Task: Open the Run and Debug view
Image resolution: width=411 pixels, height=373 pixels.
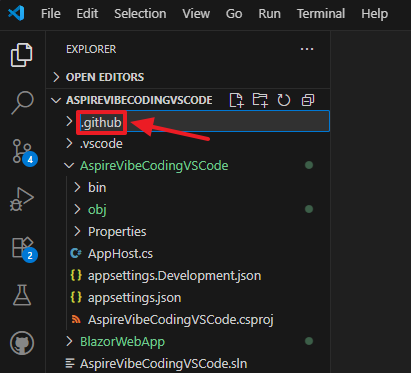Action: [x=22, y=199]
